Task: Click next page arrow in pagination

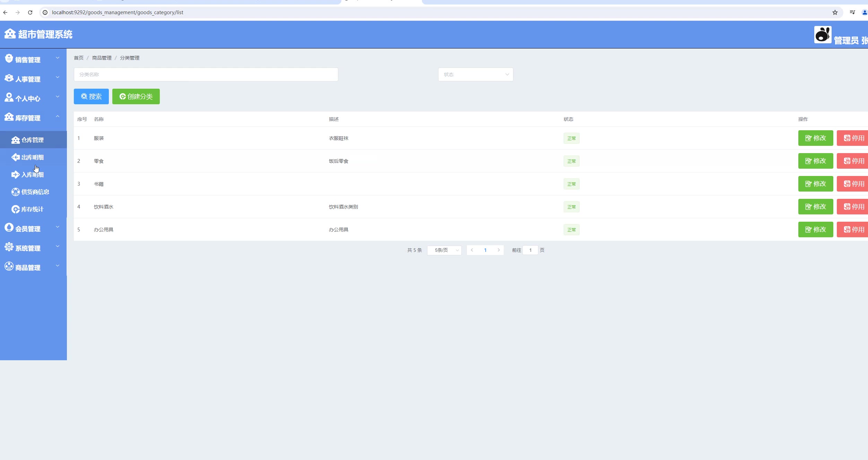Action: [x=499, y=250]
